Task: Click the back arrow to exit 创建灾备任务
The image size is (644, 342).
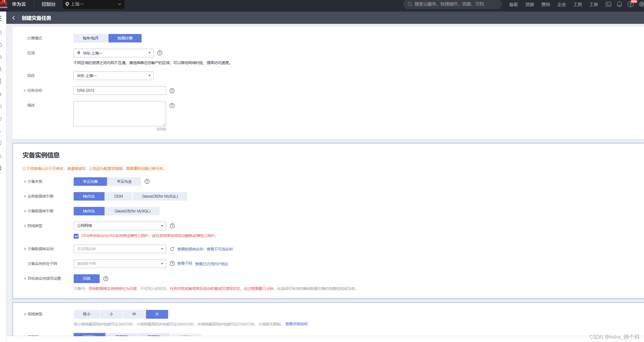Action: (14, 18)
